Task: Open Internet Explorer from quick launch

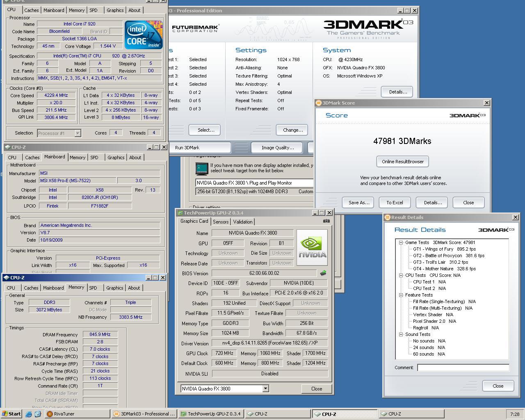Action: click(28, 414)
